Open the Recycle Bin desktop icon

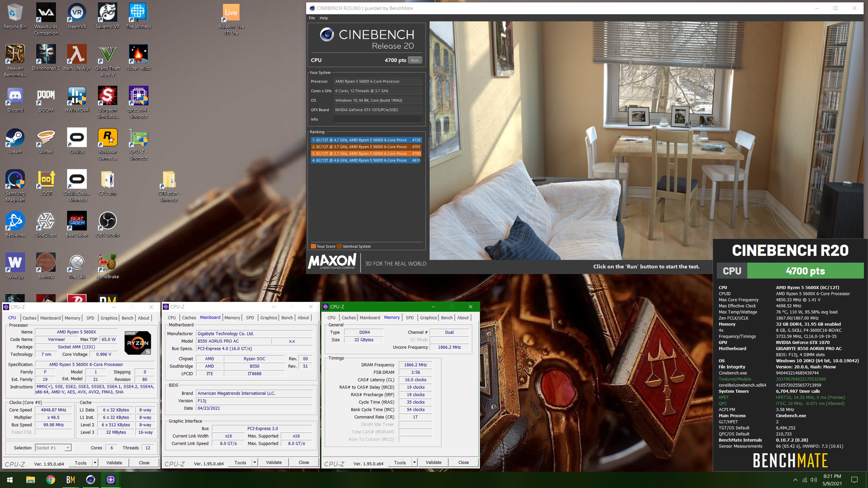tap(15, 16)
